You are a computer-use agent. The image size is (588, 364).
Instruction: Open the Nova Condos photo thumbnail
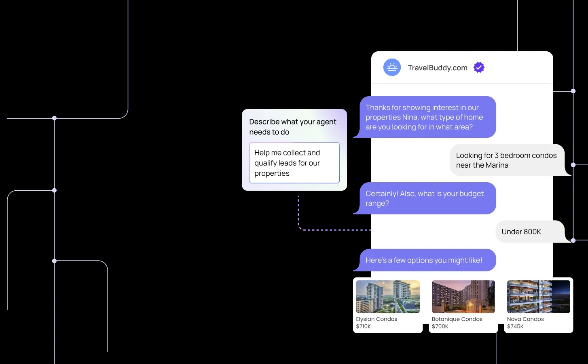(538, 297)
